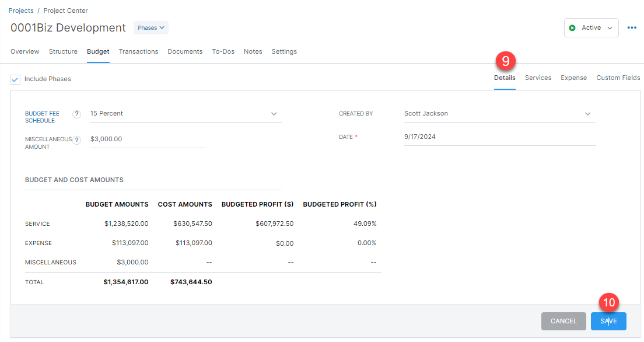Follow the Project Center breadcrumb link
The image size is (644, 342).
(x=66, y=11)
